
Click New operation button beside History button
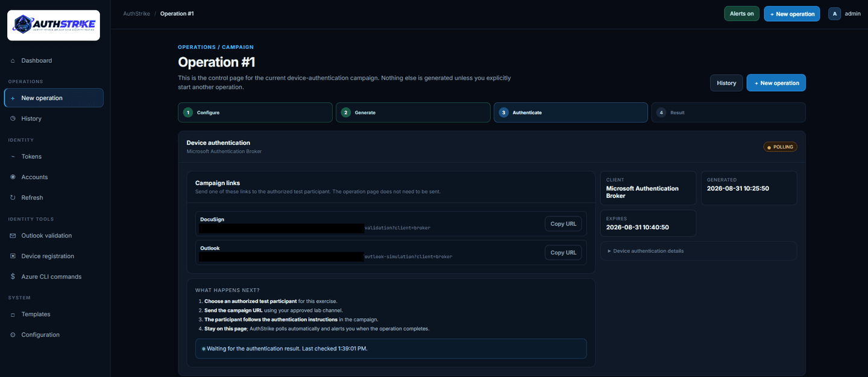pos(776,83)
